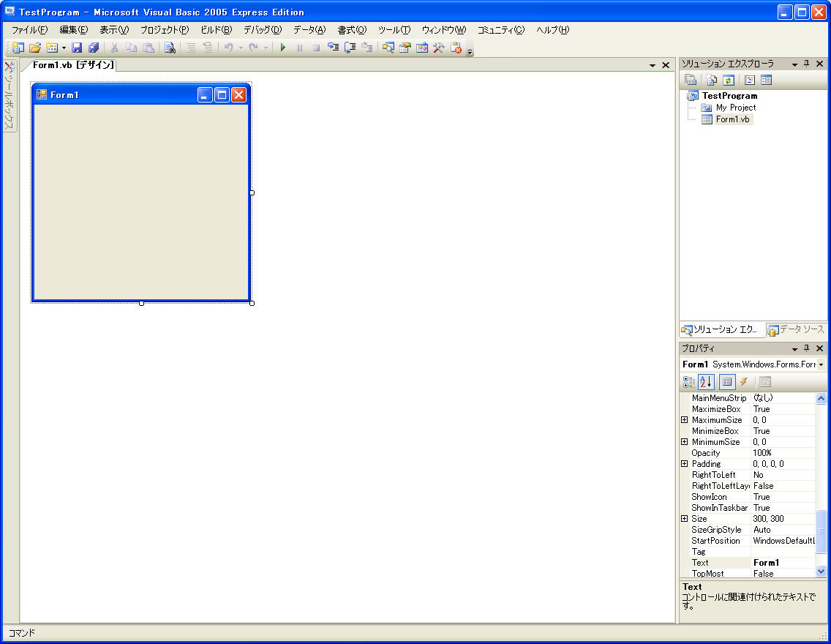Toggle alphabetical sort in Properties panel

[x=705, y=382]
